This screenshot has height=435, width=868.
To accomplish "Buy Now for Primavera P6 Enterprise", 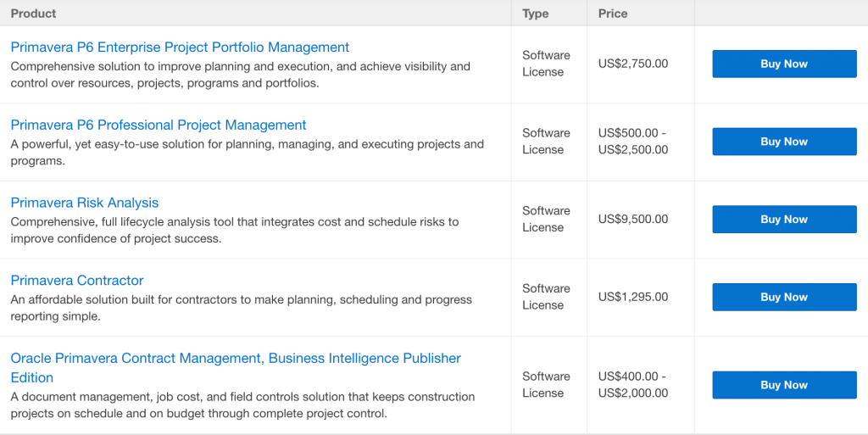I will (784, 64).
